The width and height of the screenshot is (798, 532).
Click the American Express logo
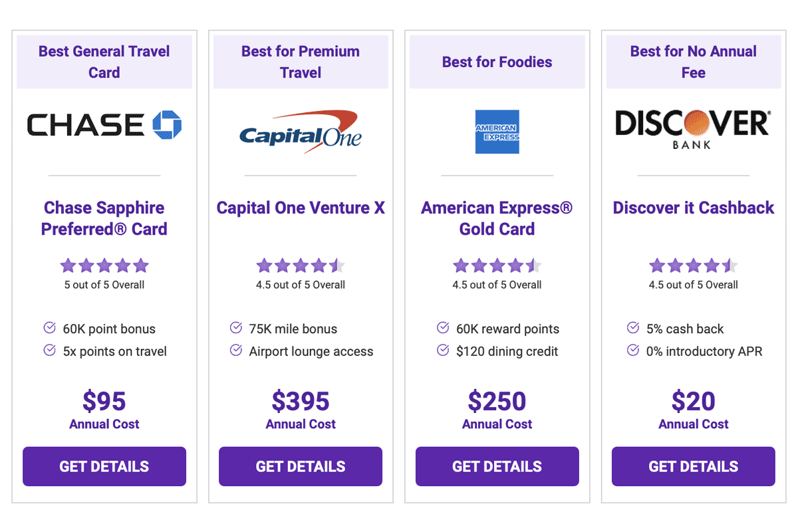coord(497,132)
